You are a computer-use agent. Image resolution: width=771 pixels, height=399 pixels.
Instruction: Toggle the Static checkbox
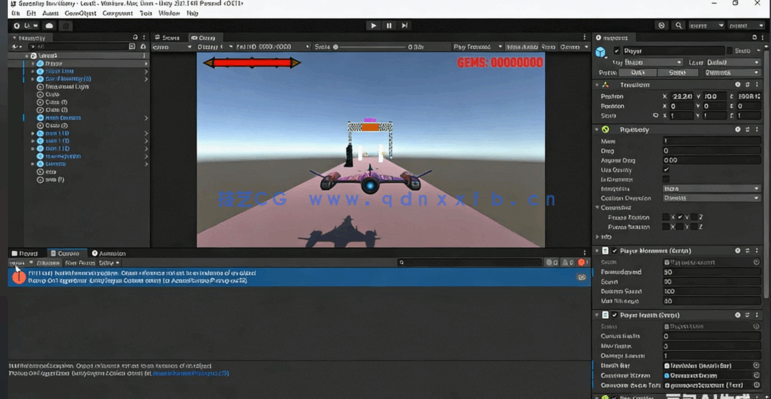pos(730,51)
